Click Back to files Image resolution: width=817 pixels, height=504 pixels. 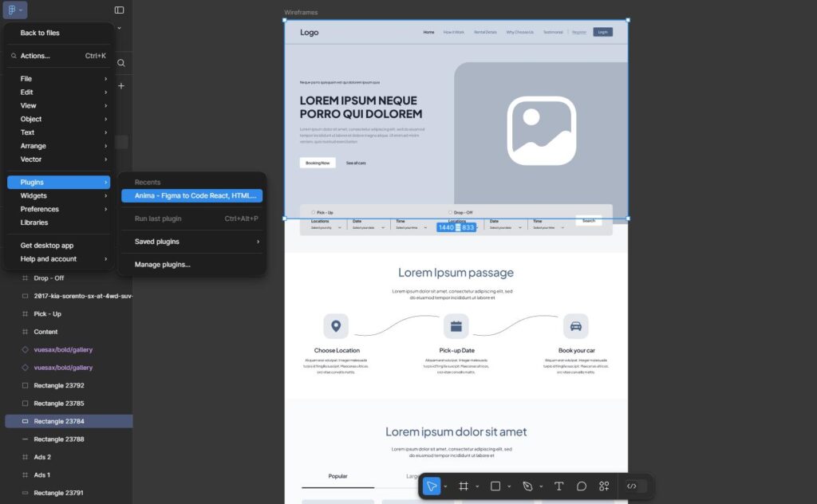click(39, 33)
